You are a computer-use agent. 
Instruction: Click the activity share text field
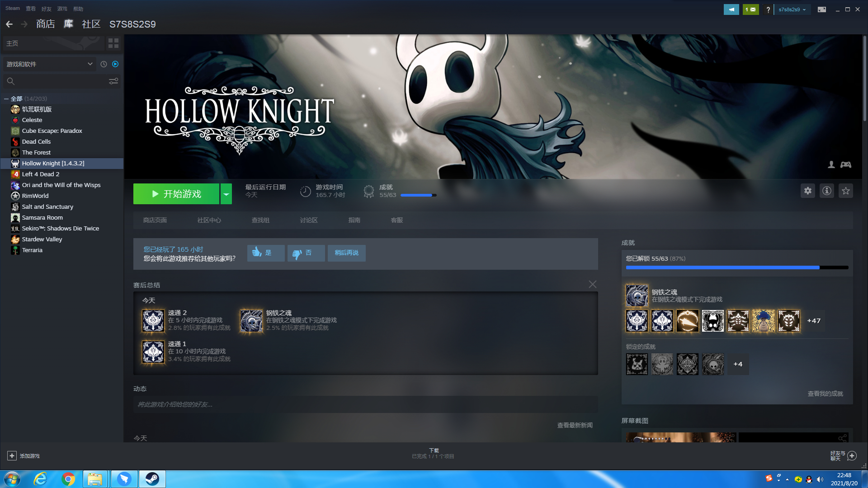click(x=365, y=404)
